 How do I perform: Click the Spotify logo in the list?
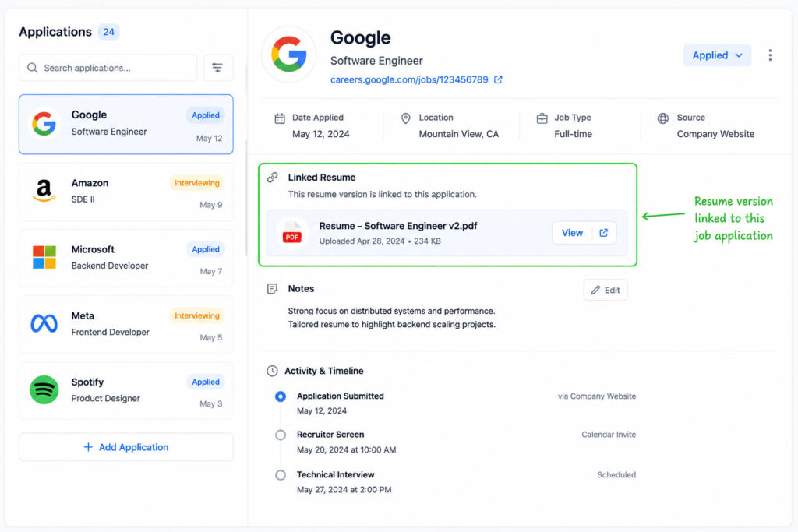(44, 389)
